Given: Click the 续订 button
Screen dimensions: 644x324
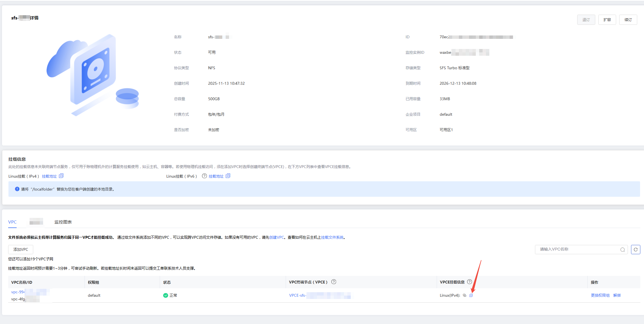Looking at the screenshot, I should pos(628,20).
